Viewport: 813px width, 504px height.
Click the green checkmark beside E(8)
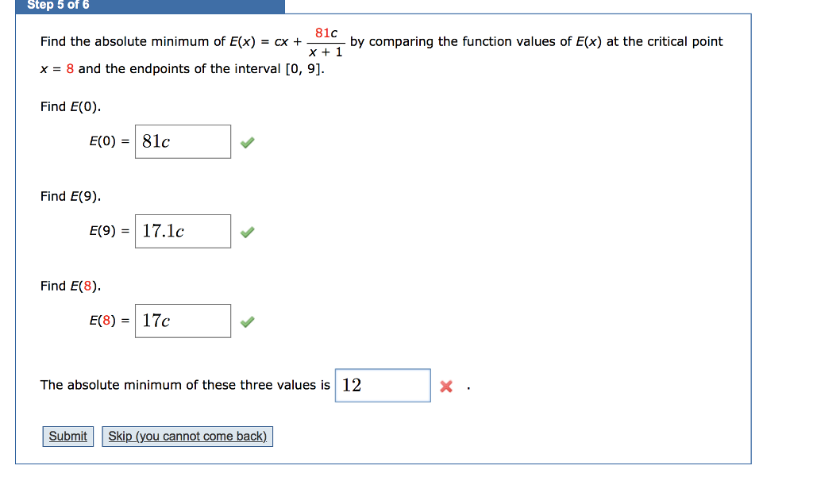click(x=246, y=321)
